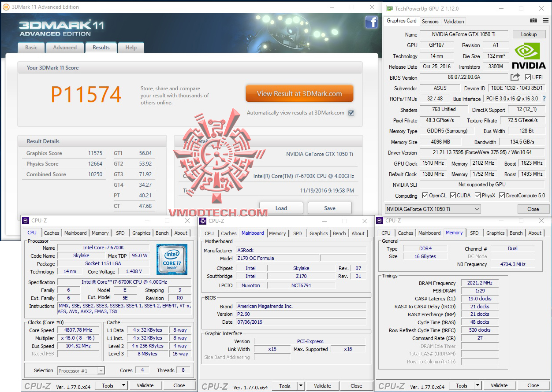Toggle the OpenCL computing checkbox
The width and height of the screenshot is (552, 392).
tap(425, 196)
